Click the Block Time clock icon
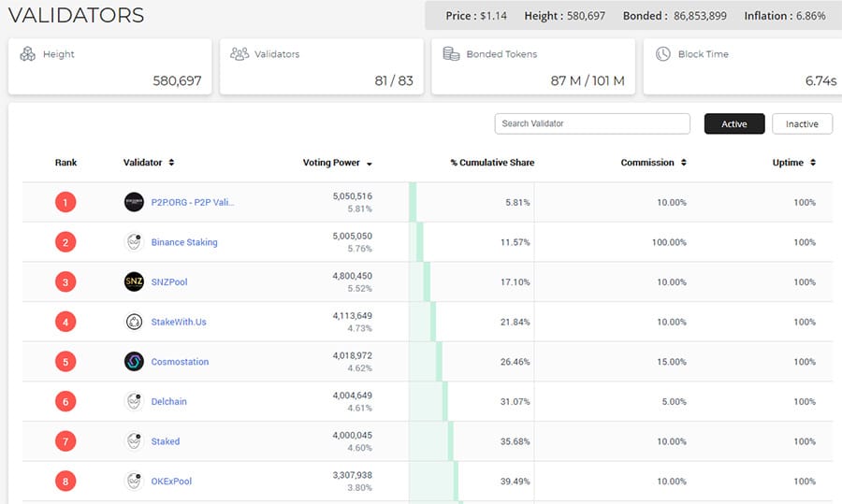This screenshot has width=842, height=504. (x=663, y=54)
